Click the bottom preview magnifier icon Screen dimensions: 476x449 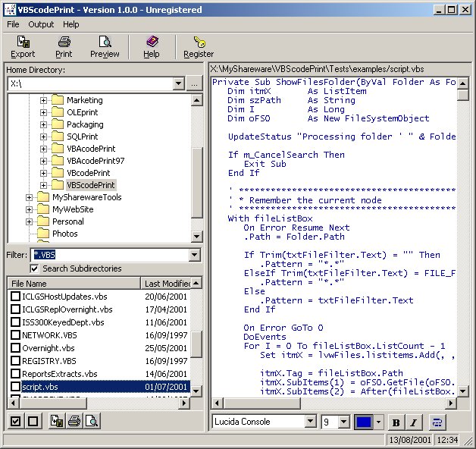pyautogui.click(x=92, y=422)
